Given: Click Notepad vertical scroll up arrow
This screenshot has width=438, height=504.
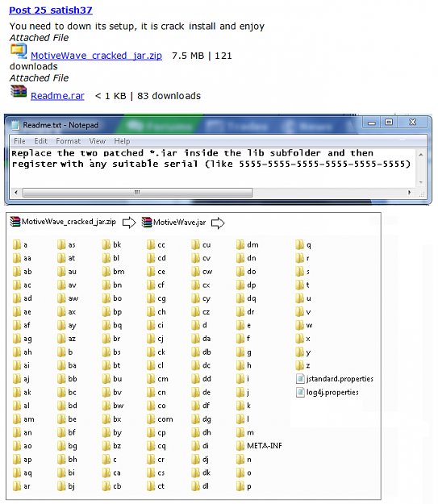Looking at the screenshot, I should pyautogui.click(x=421, y=155).
